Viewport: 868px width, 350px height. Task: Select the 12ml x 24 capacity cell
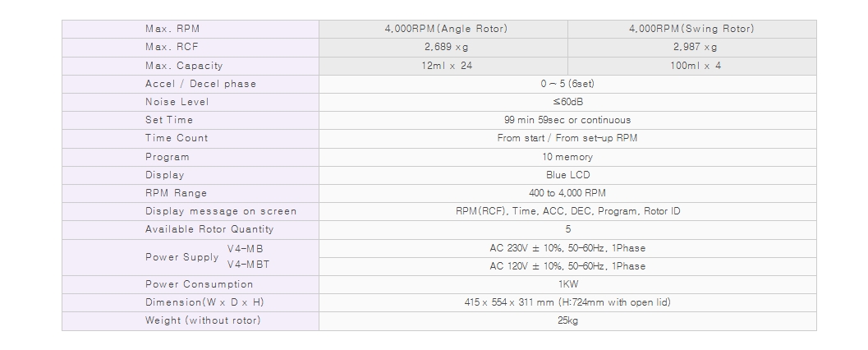[x=447, y=66]
